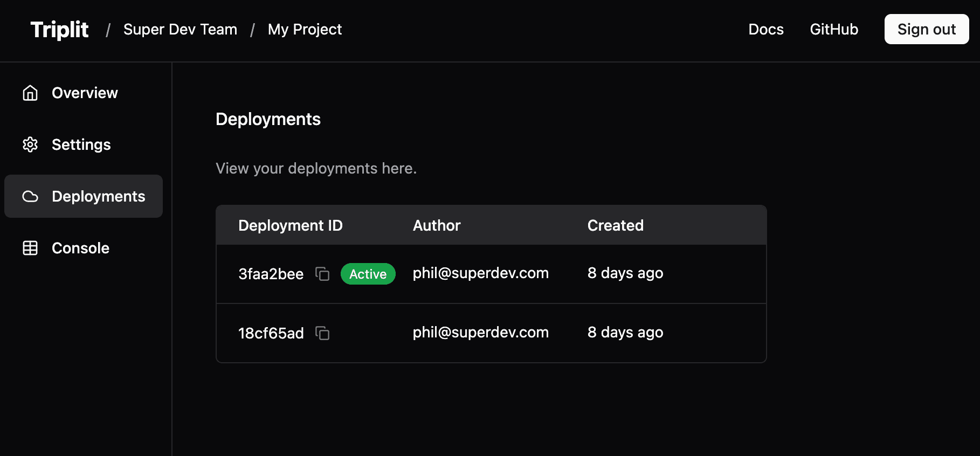
Task: Open the Console sidebar item
Action: [x=84, y=248]
